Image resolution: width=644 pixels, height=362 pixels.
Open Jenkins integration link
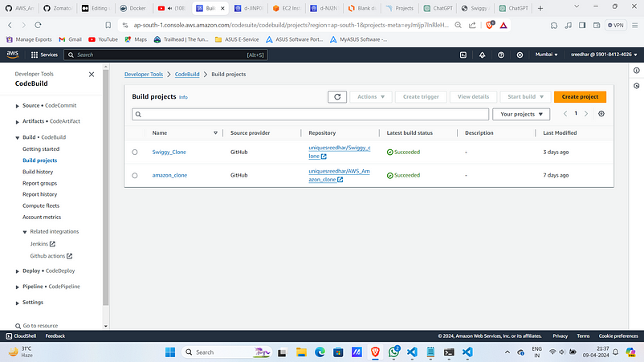point(43,244)
